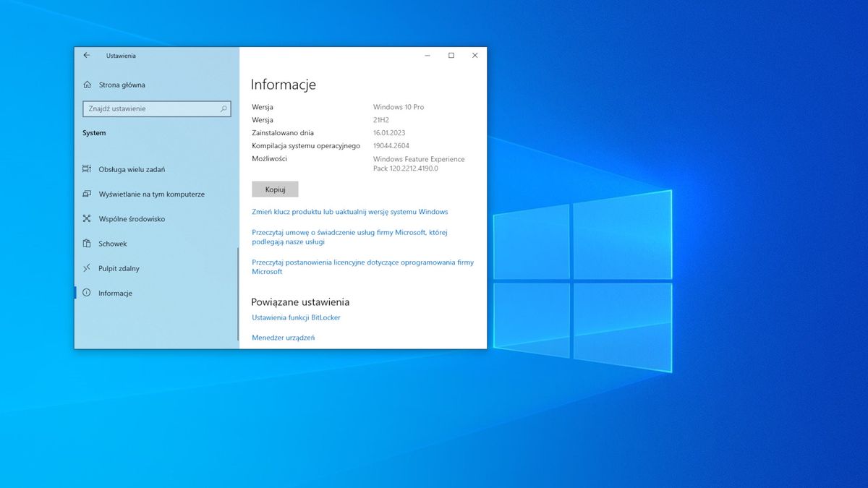The height and width of the screenshot is (488, 868).
Task: Select the Pulpit zdalny remote desktop icon
Action: tap(88, 268)
